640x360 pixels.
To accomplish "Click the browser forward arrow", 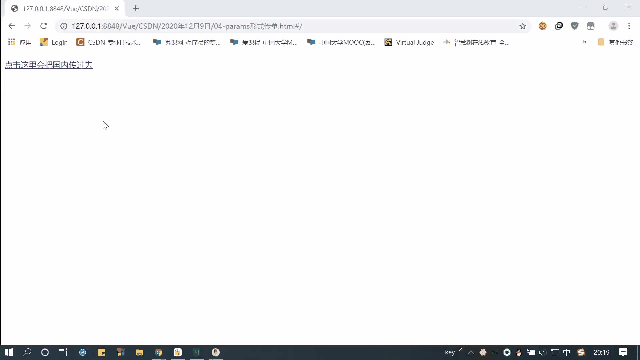I will click(27, 26).
